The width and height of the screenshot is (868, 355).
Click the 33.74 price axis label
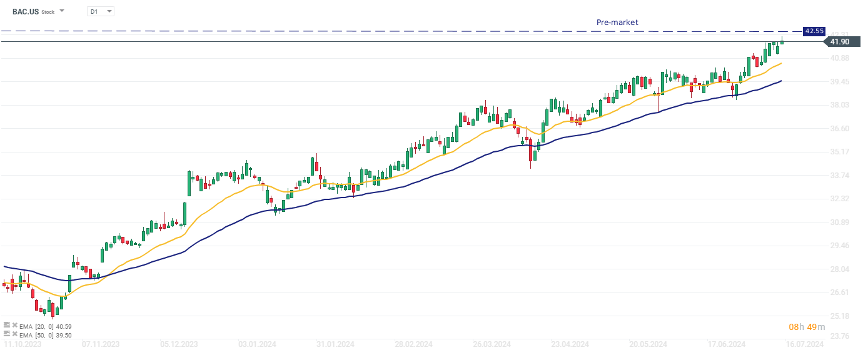click(839, 175)
